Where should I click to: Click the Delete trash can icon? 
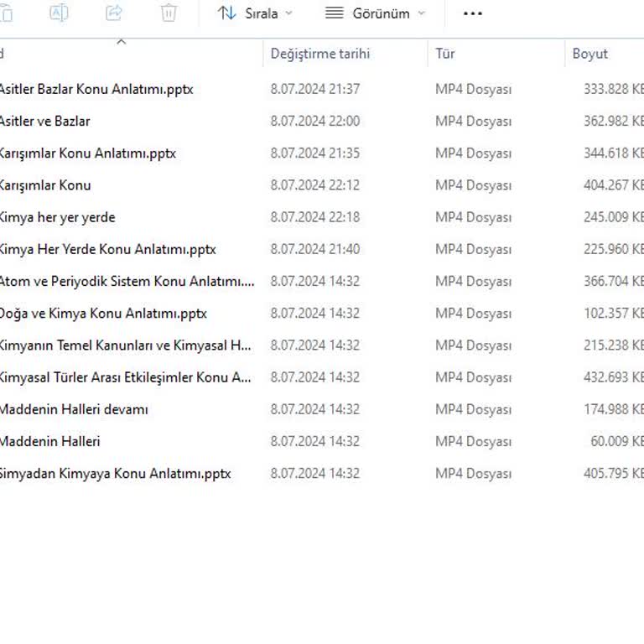169,13
